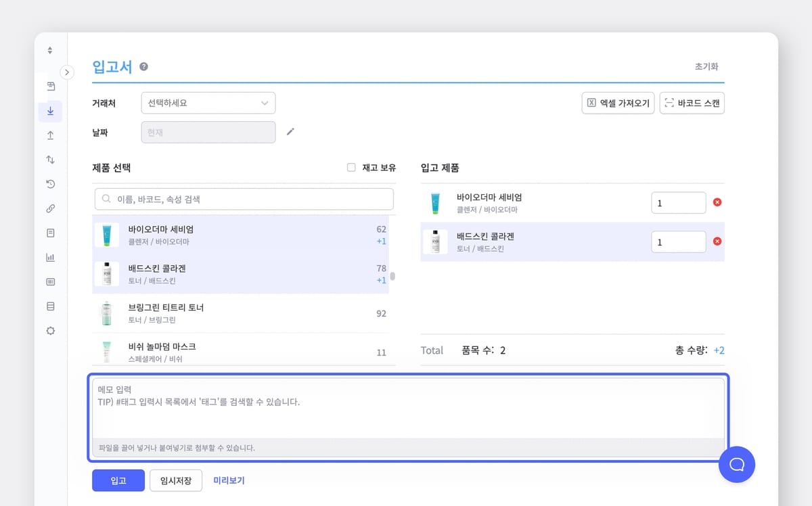Toggle the 재고 보유 checkbox
Viewport: 812px width, 506px height.
(350, 167)
